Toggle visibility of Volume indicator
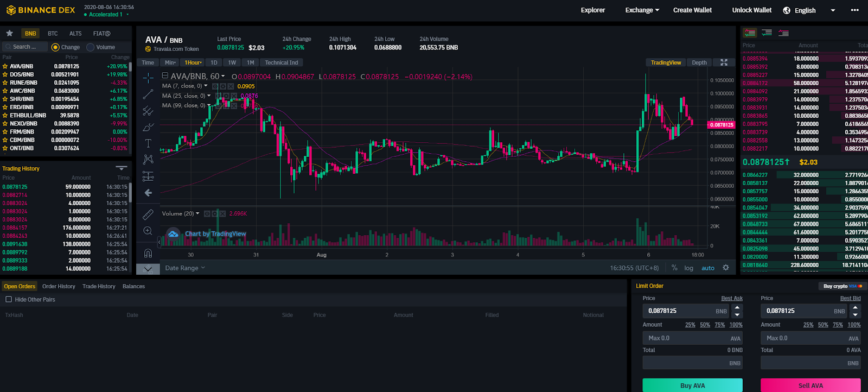Image resolution: width=868 pixels, height=392 pixels. [207, 214]
